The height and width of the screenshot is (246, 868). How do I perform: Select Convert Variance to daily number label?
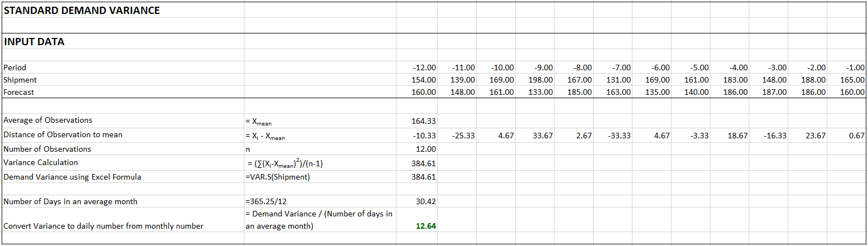coord(104,226)
